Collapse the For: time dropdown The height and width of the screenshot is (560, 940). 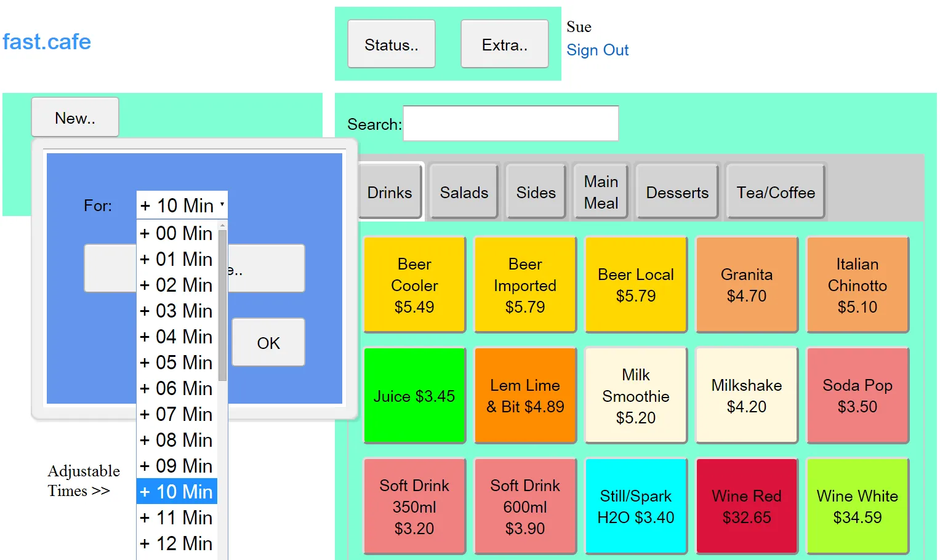pos(182,205)
